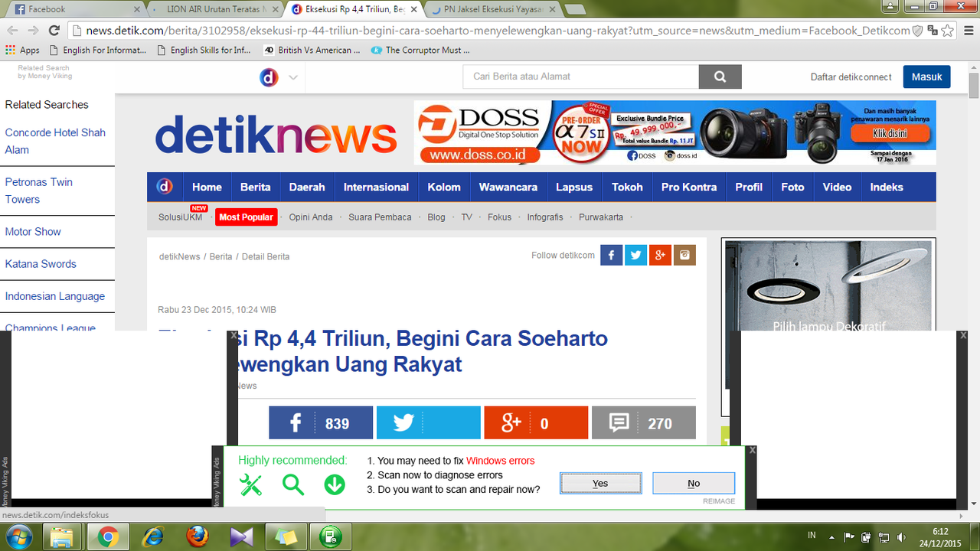Screen dimensions: 980x551
Task: Click the translate icon in the address bar
Action: 932,31
